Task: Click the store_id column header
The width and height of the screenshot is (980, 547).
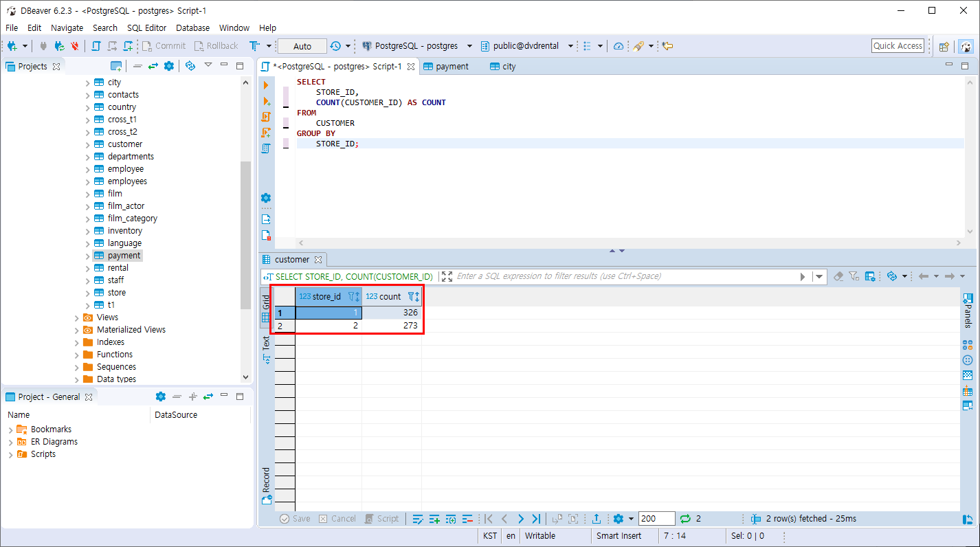Action: (328, 297)
